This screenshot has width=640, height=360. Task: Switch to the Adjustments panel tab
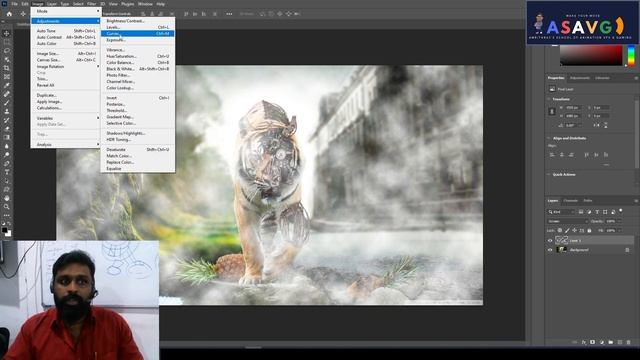click(580, 78)
